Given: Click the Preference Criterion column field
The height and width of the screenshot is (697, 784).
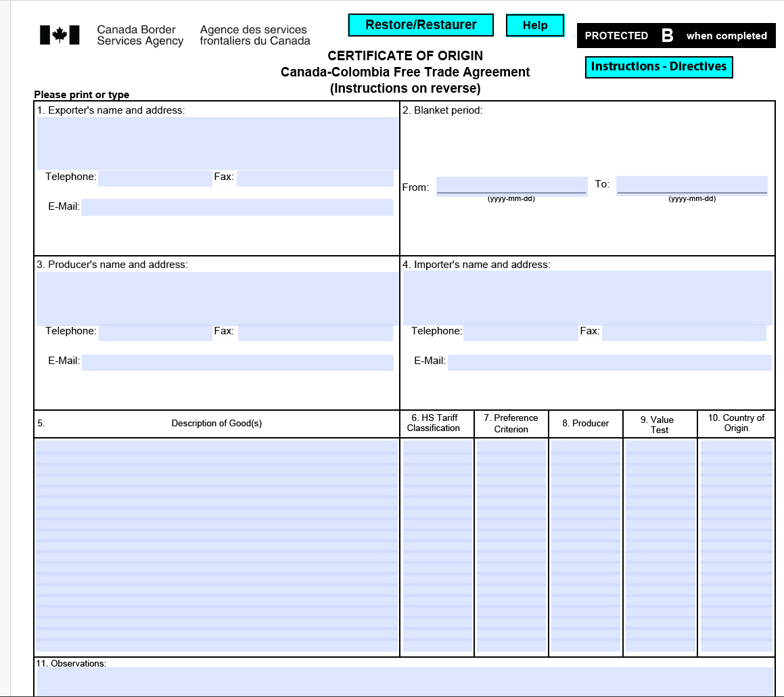Looking at the screenshot, I should tap(511, 546).
